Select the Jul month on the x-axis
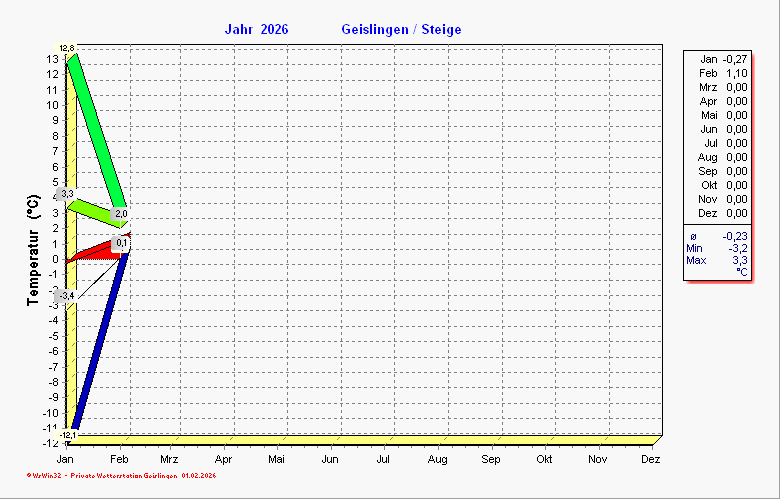Viewport: 780px width, 499px height. point(383,459)
